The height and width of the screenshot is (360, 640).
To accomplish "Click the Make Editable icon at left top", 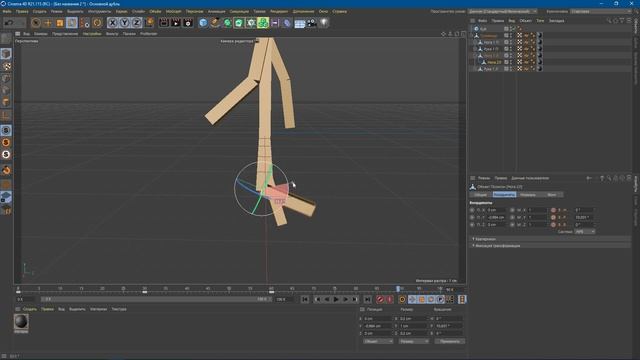I will [6, 39].
